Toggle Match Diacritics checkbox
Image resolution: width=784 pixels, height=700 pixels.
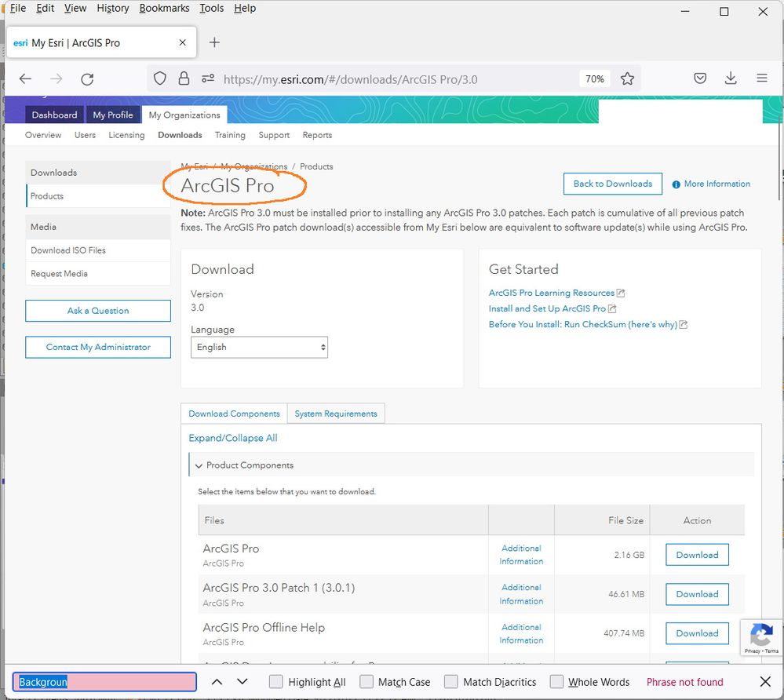click(x=450, y=682)
